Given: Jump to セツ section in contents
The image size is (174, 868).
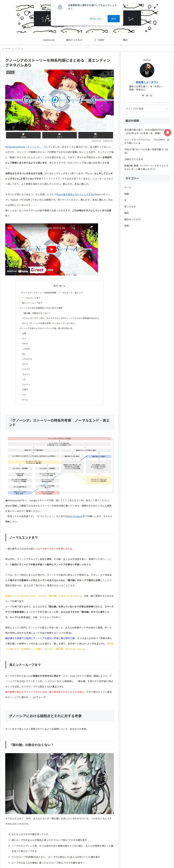Looking at the screenshot, I should coord(24,339).
